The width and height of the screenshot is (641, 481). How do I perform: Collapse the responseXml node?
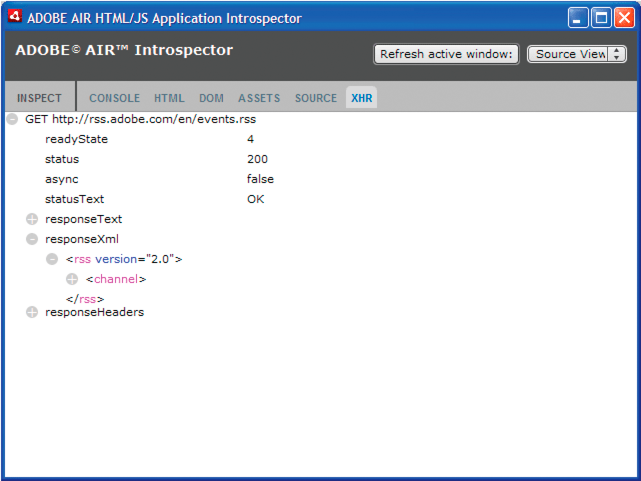pyautogui.click(x=32, y=239)
